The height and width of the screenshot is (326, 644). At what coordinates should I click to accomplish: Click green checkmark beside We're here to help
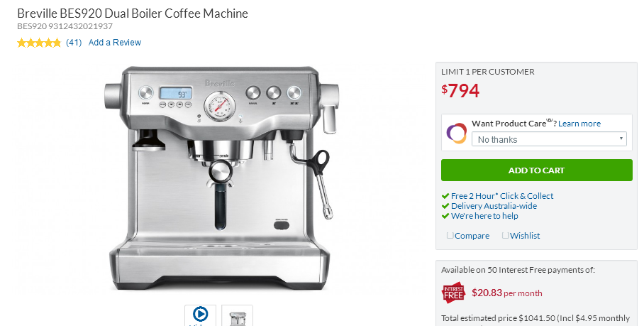click(x=445, y=216)
